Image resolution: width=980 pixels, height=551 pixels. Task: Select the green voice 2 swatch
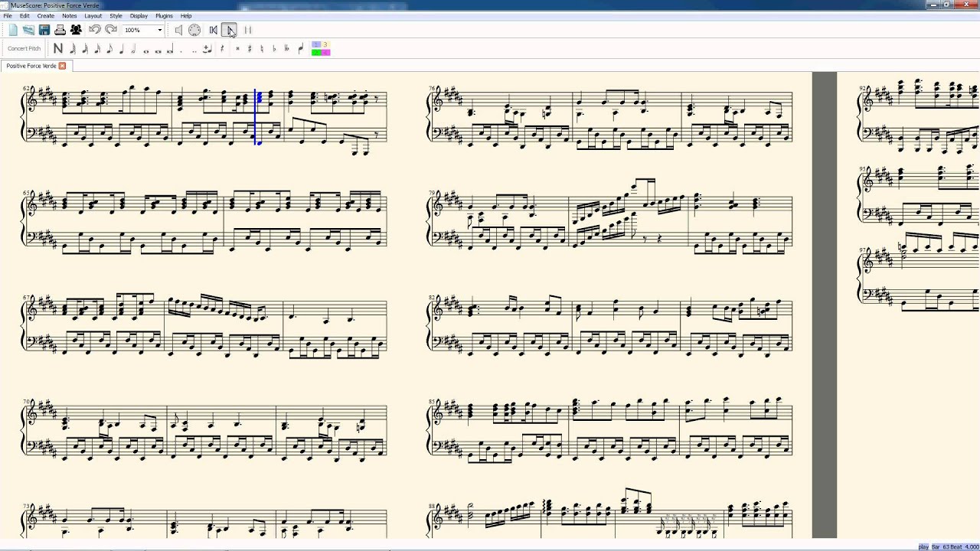(316, 52)
